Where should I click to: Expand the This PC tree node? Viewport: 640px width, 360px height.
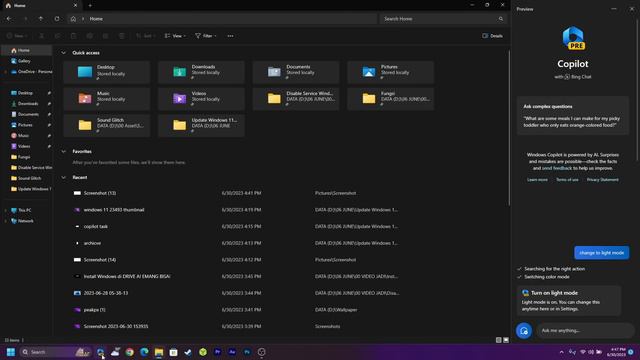pos(5,211)
